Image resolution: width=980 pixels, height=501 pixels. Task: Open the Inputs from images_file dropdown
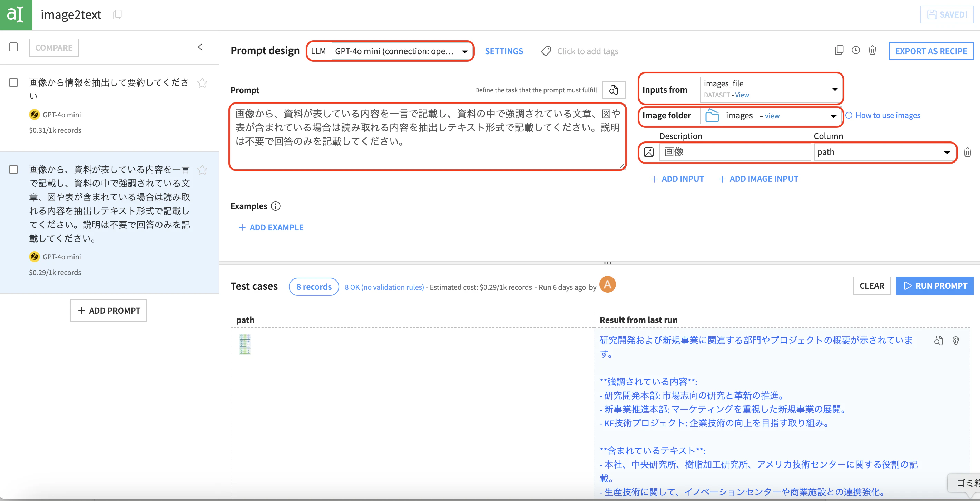click(771, 90)
